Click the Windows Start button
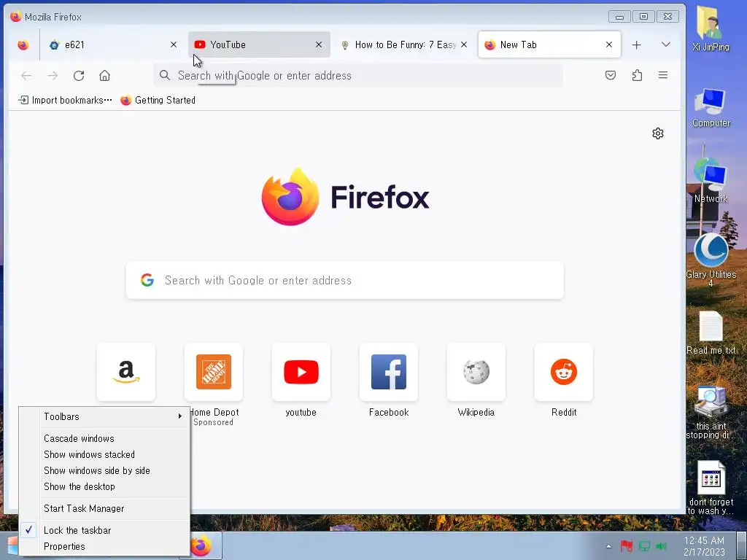747x560 pixels. [12, 545]
